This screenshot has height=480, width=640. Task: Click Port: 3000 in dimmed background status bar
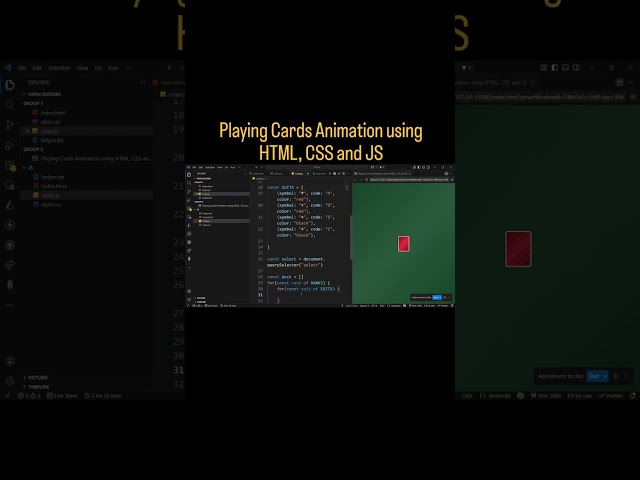[546, 396]
